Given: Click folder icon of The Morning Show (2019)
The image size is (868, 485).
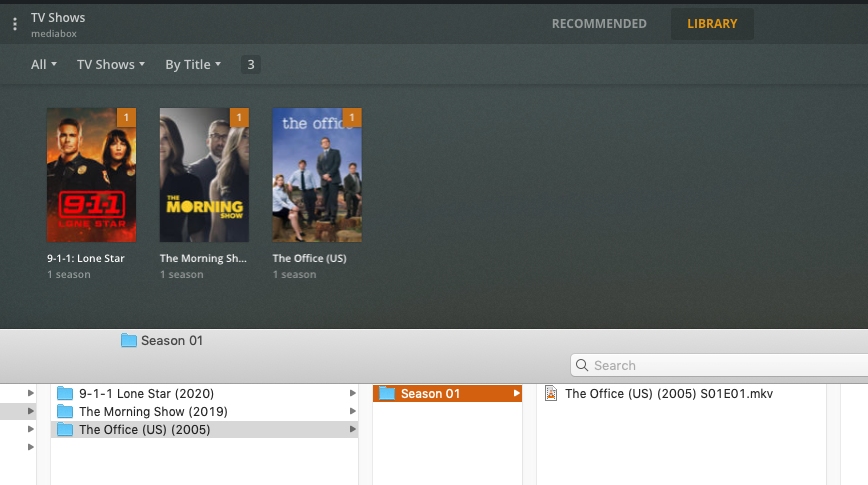Looking at the screenshot, I should click(x=65, y=411).
